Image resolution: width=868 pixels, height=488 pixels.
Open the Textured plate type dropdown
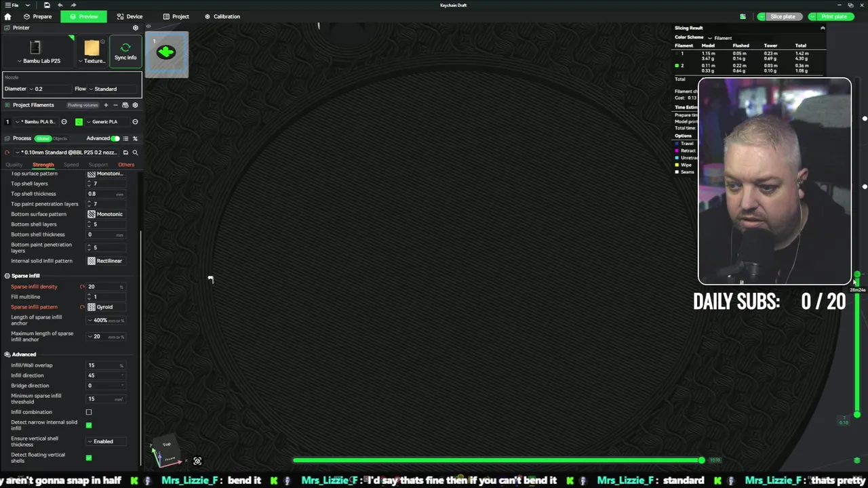[91, 51]
